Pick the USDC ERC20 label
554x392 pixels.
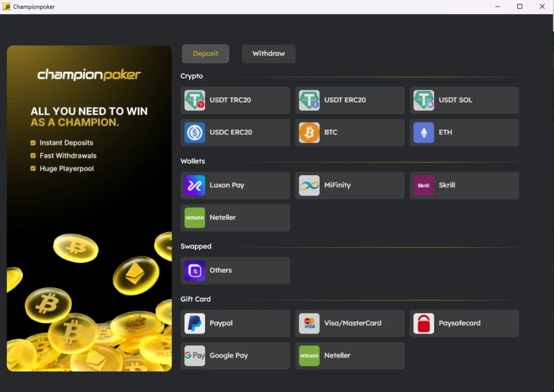click(230, 132)
